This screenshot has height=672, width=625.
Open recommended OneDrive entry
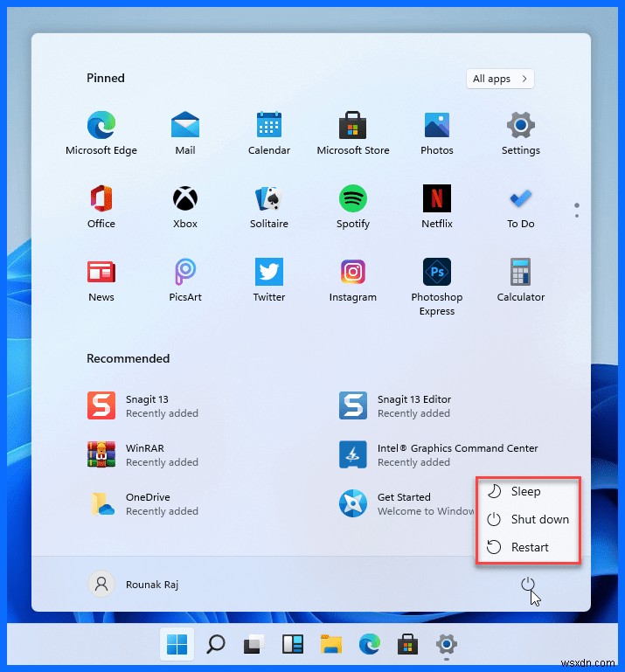tap(142, 503)
